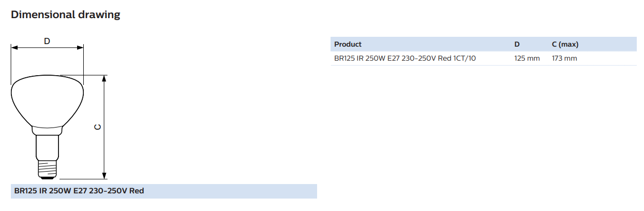
Task: Click the right arrowhead of the D dimension line
Action: (80, 48)
